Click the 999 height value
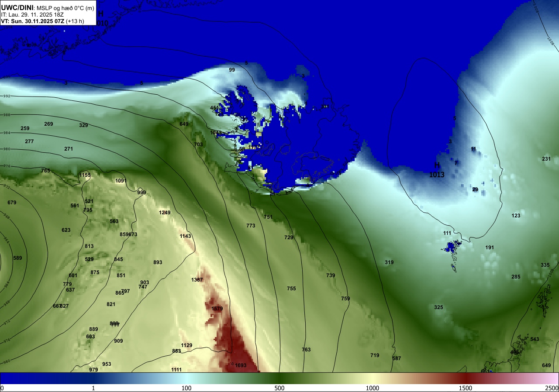Image resolution: width=559 pixels, height=392 pixels. pos(141,193)
